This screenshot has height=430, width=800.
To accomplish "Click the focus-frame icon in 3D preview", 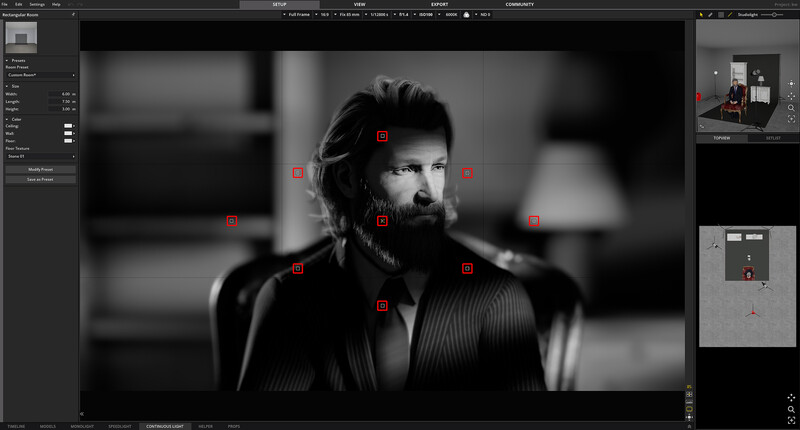I will pyautogui.click(x=791, y=119).
